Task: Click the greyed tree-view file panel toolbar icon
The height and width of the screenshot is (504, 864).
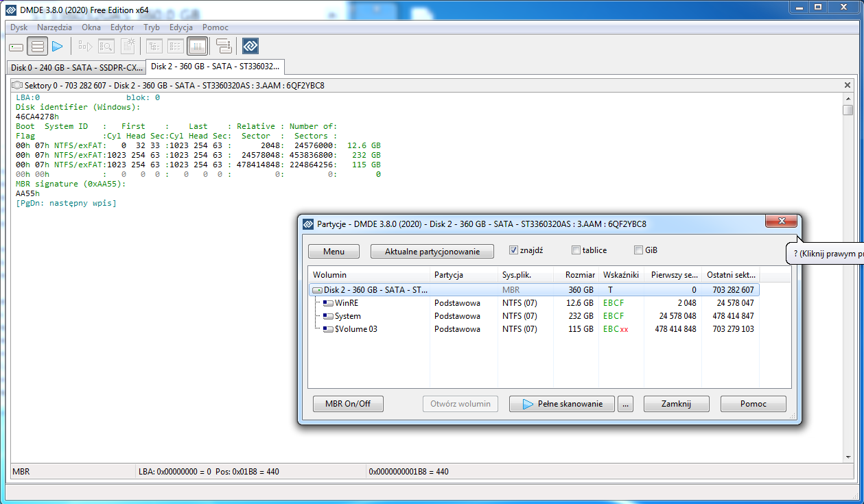Action: 154,47
